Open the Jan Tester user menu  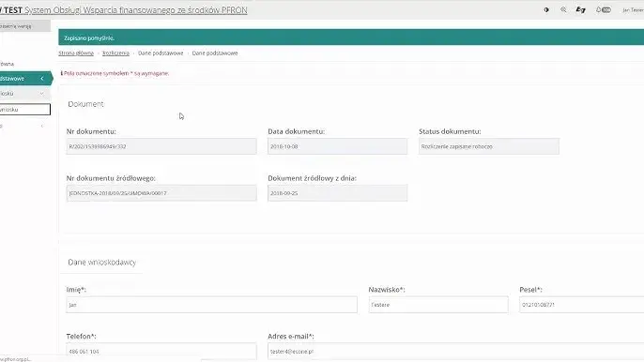coord(633,10)
